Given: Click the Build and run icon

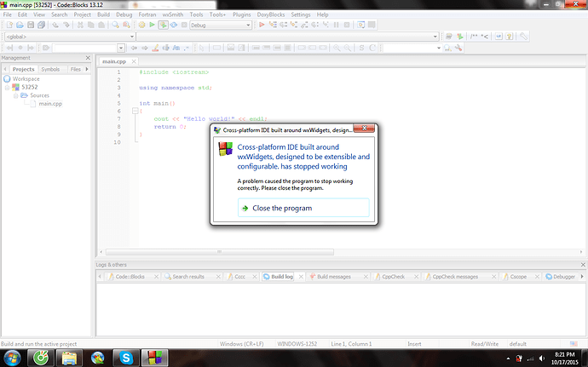Looking at the screenshot, I should (x=163, y=25).
